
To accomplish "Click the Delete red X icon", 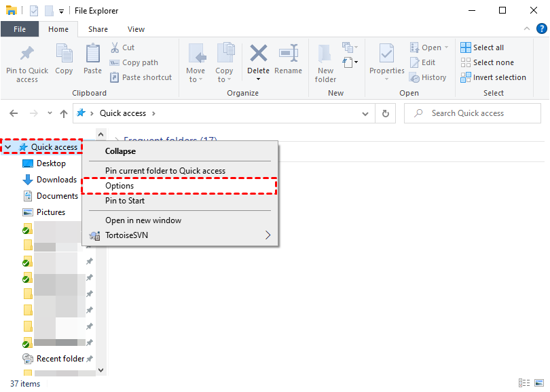I will click(258, 55).
